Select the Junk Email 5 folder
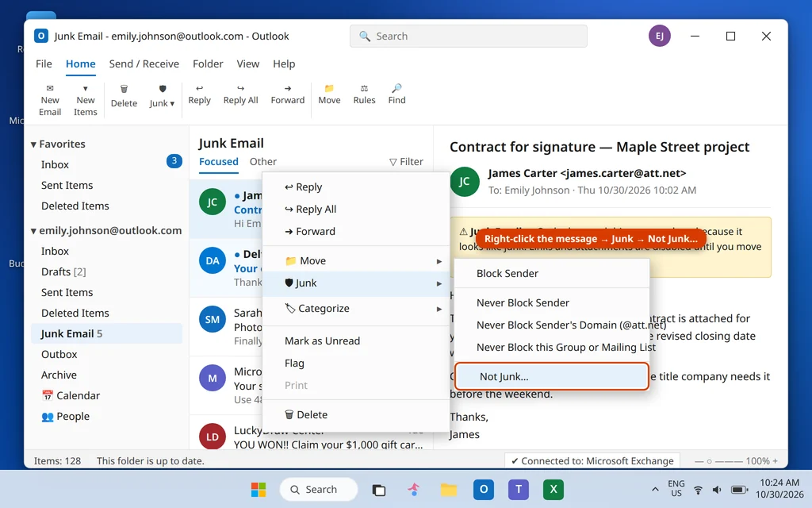This screenshot has height=508, width=812. [x=107, y=333]
